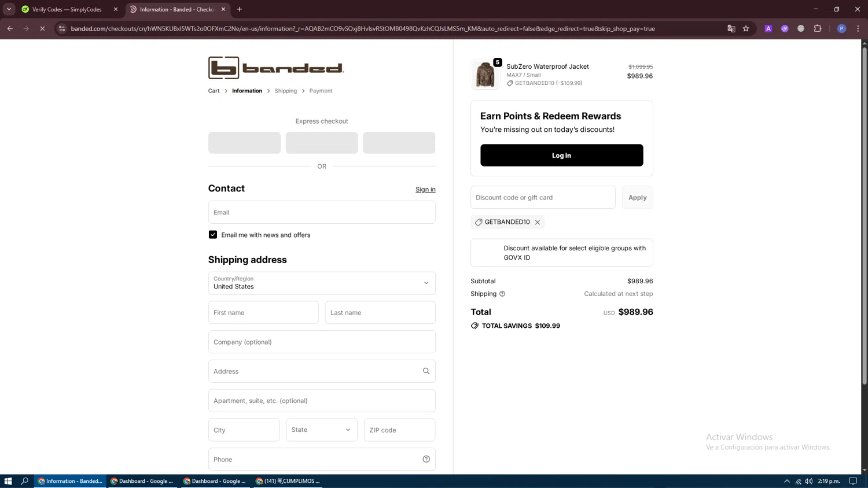Image resolution: width=868 pixels, height=488 pixels.
Task: Open the Chrome profile avatar
Action: [841, 28]
